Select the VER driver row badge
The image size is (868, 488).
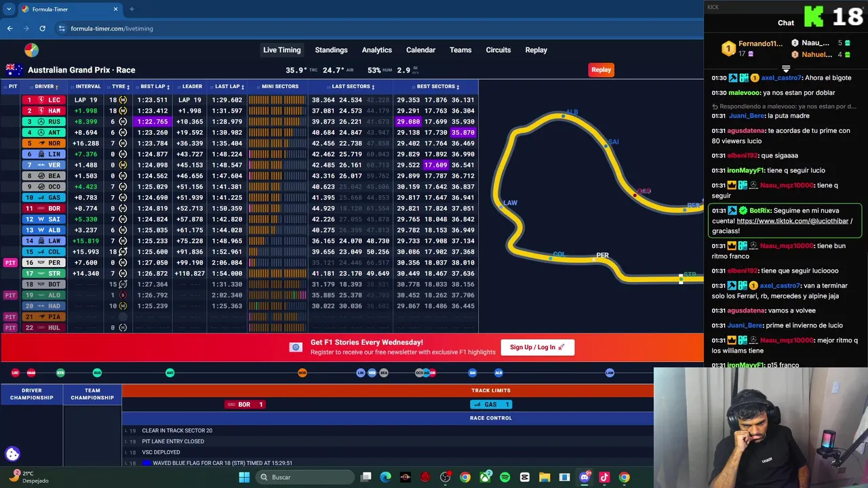click(x=43, y=165)
